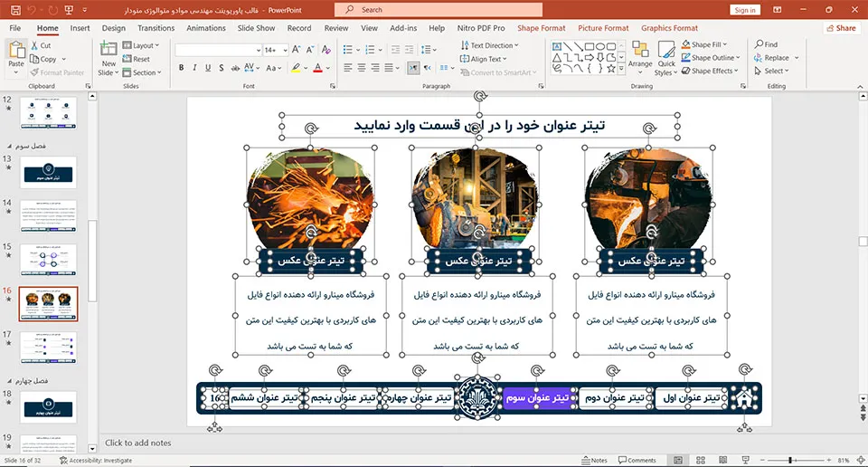Open Quick Styles gallery

666,59
